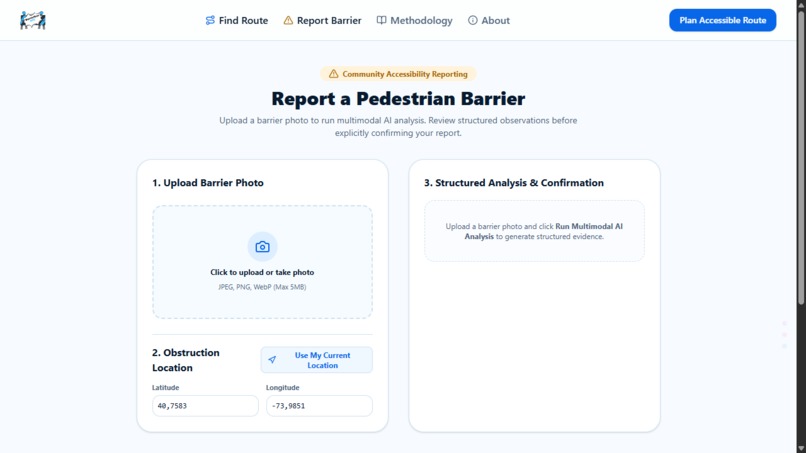
Task: Click the Longitude label
Action: click(x=283, y=388)
